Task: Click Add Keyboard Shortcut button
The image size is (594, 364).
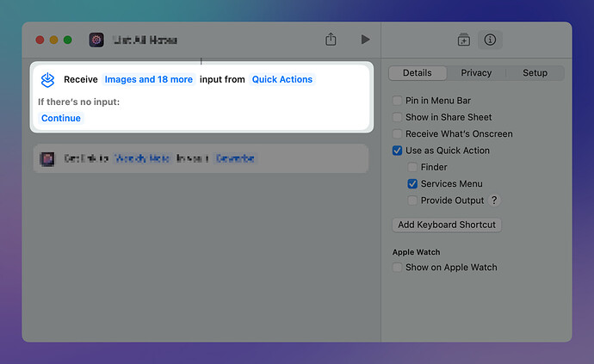Action: (x=447, y=225)
